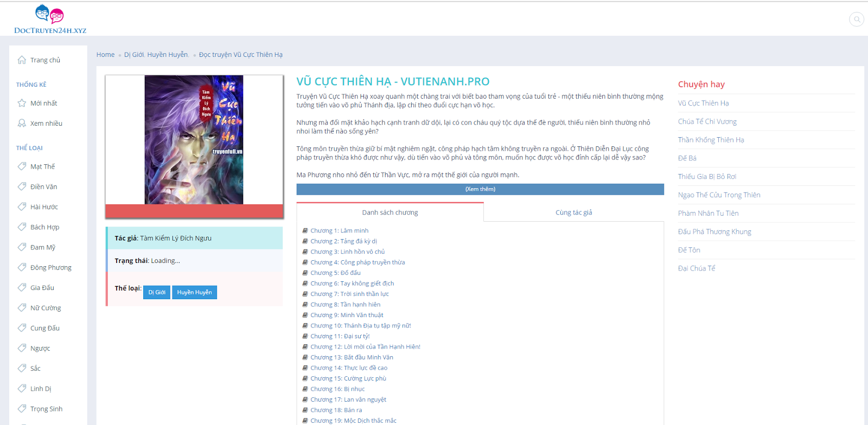Click the tag icon beside Hài Hước
This screenshot has width=868, height=425.
pos(22,206)
